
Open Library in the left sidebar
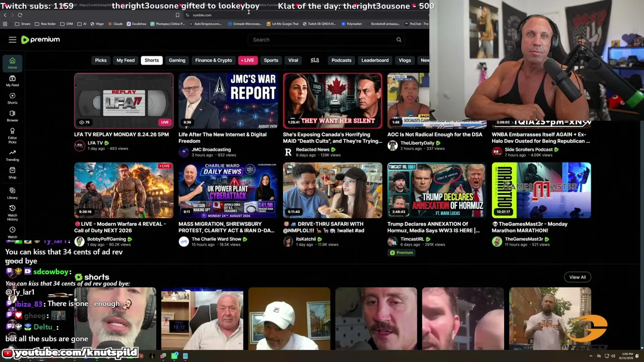point(12,194)
